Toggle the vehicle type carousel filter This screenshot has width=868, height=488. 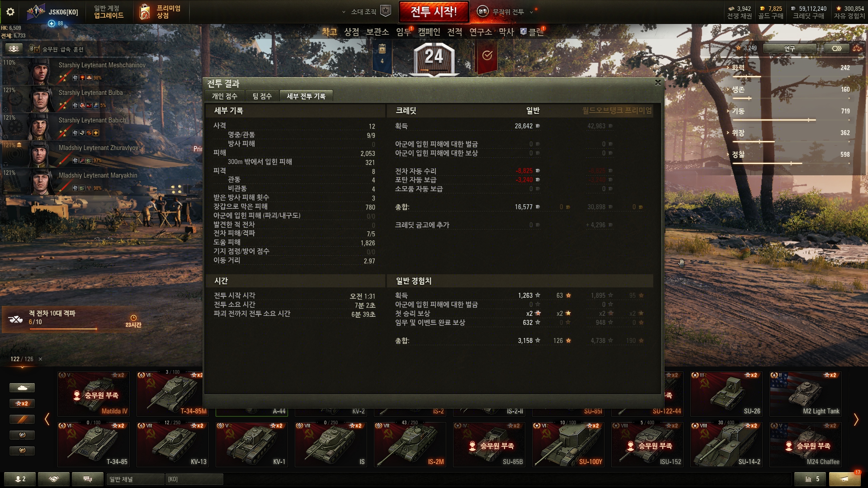[x=22, y=388]
